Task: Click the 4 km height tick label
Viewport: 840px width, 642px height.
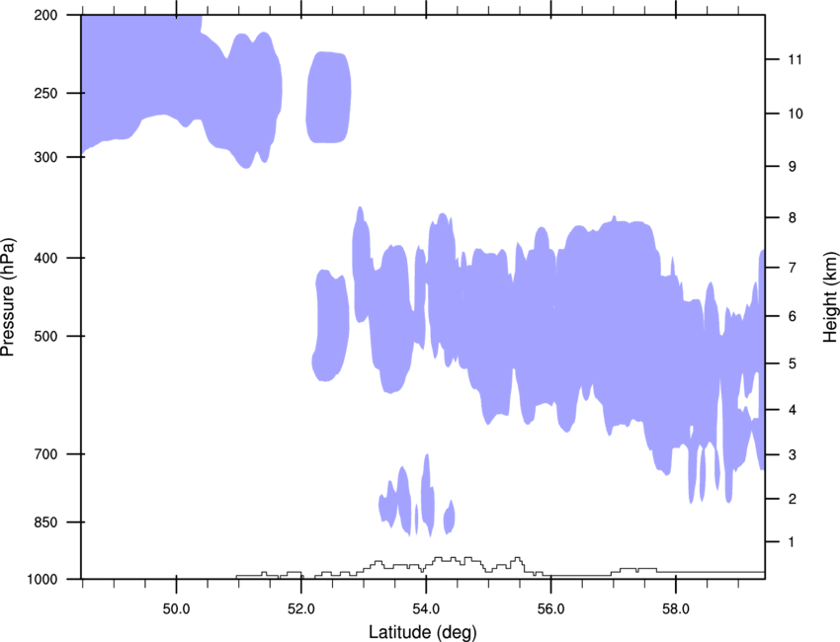Action: pyautogui.click(x=793, y=410)
